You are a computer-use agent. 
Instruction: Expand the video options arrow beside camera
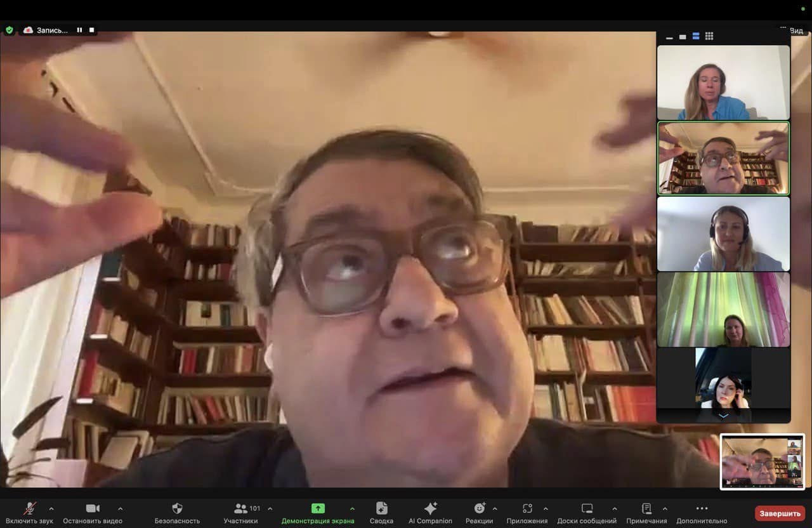tap(120, 508)
